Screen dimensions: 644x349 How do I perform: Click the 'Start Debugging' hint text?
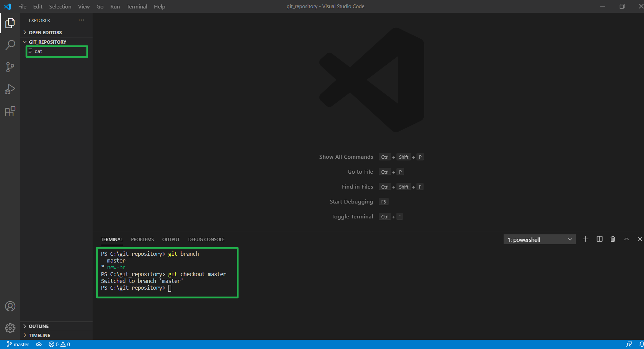[351, 201]
